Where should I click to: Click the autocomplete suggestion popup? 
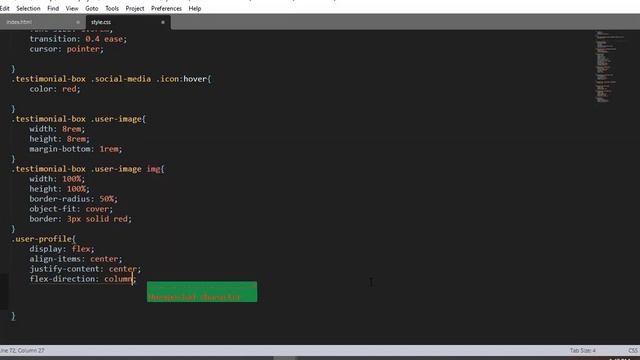coord(202,292)
